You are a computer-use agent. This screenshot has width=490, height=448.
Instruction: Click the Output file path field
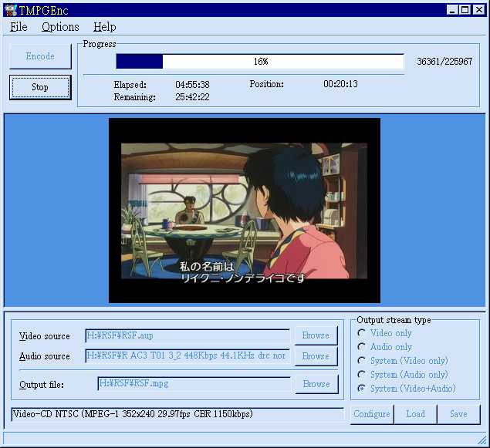[194, 383]
